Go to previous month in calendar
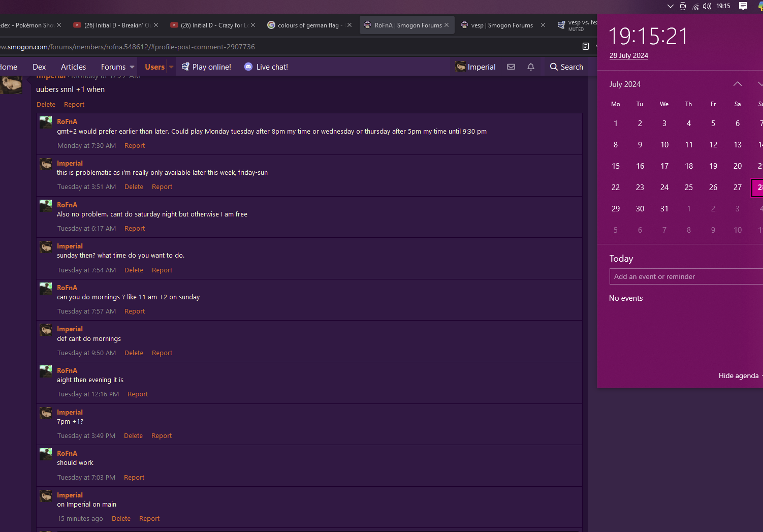The height and width of the screenshot is (532, 763). click(x=738, y=84)
